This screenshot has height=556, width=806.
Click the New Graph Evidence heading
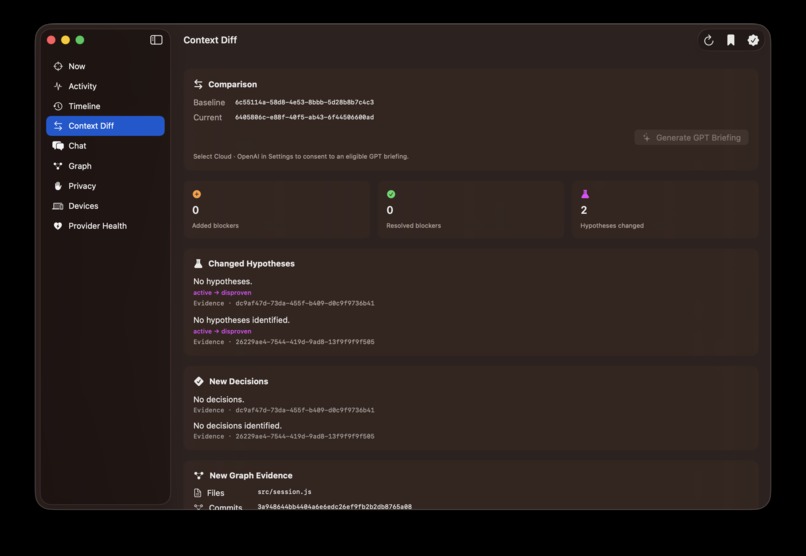(x=251, y=476)
